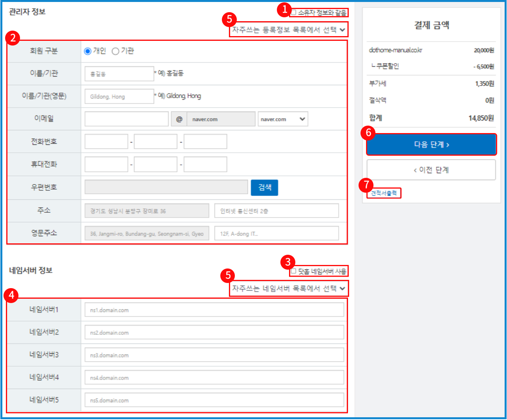Click the 네임서버5 input field

click(214, 400)
